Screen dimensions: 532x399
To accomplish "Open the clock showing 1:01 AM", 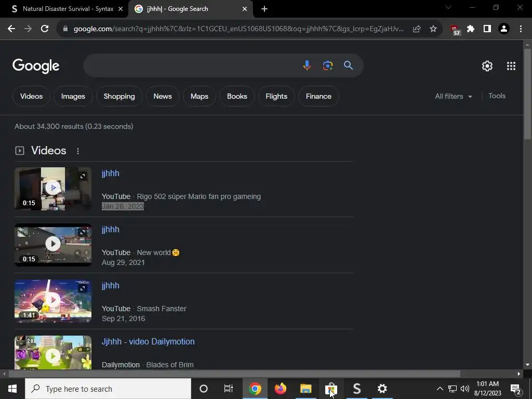I will pos(487,389).
